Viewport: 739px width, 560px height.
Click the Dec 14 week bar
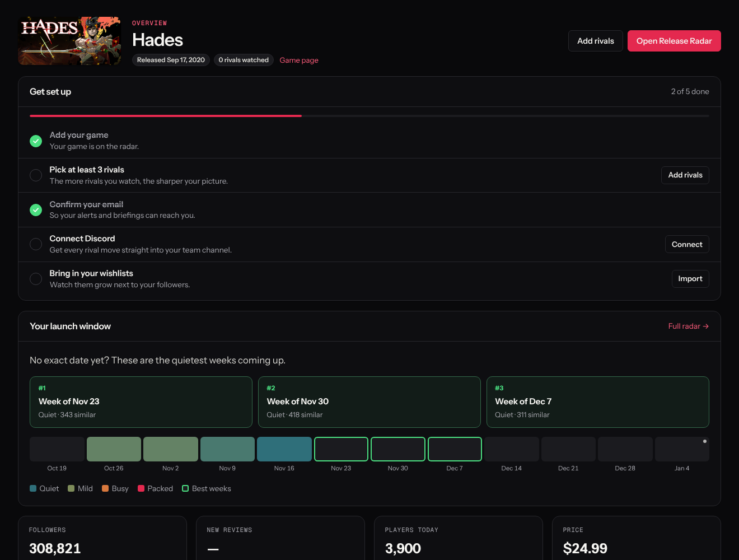(x=512, y=449)
